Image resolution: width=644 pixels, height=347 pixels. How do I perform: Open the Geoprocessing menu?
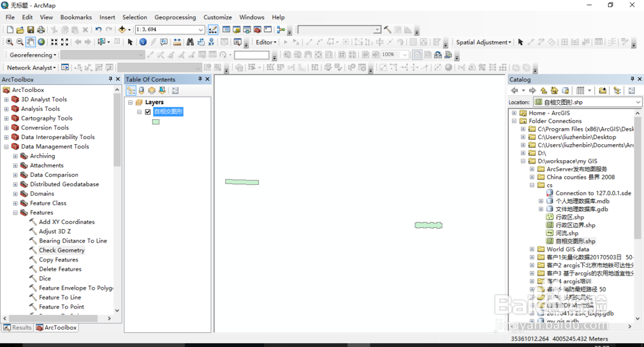tap(175, 17)
